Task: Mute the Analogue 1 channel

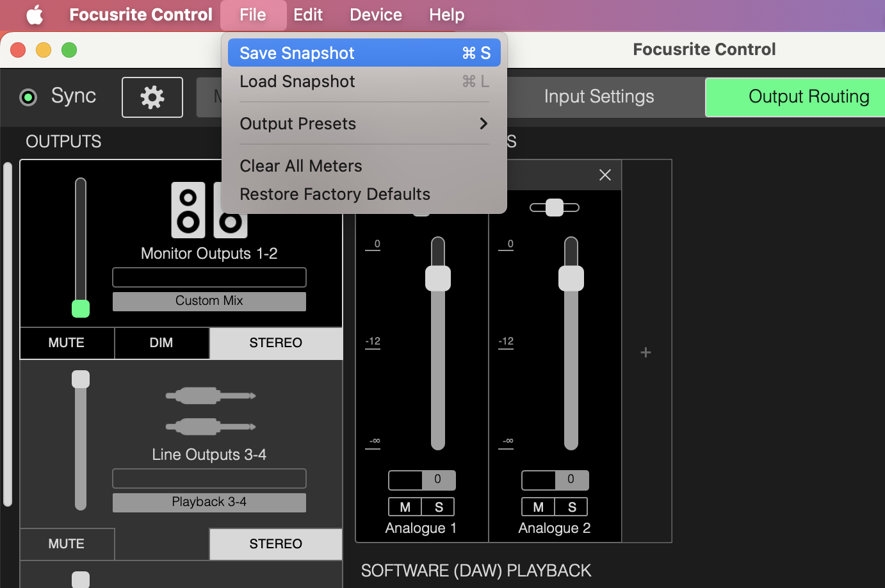Action: click(x=405, y=507)
